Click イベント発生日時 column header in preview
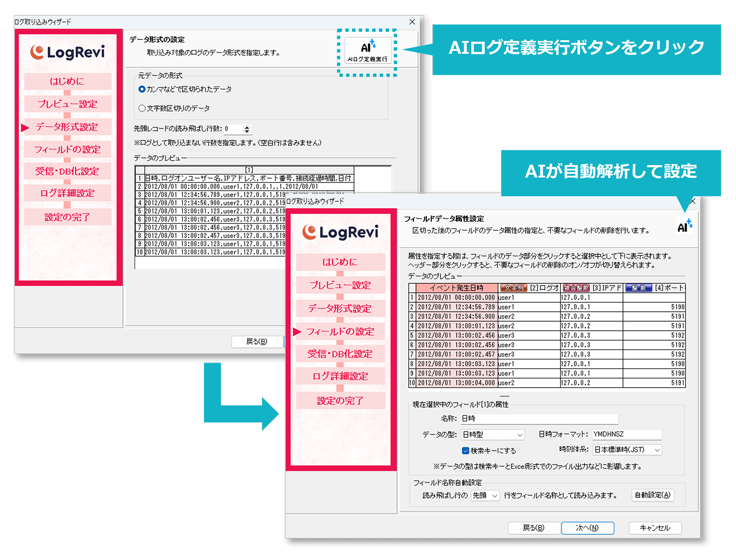The image size is (736, 560). pyautogui.click(x=457, y=288)
